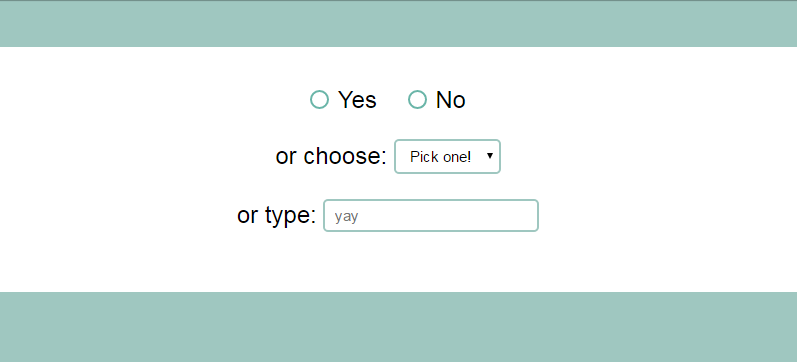Click the "Yes" text label

coord(357,100)
